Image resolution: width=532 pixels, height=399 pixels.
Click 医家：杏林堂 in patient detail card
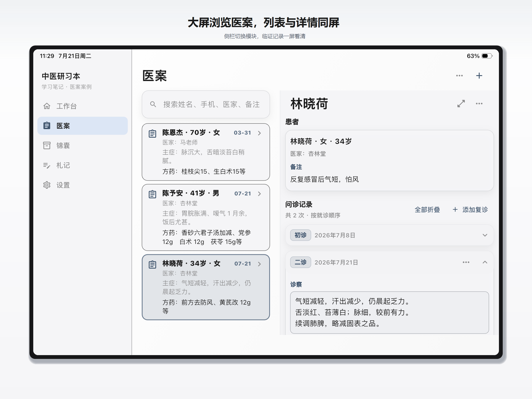[308, 154]
